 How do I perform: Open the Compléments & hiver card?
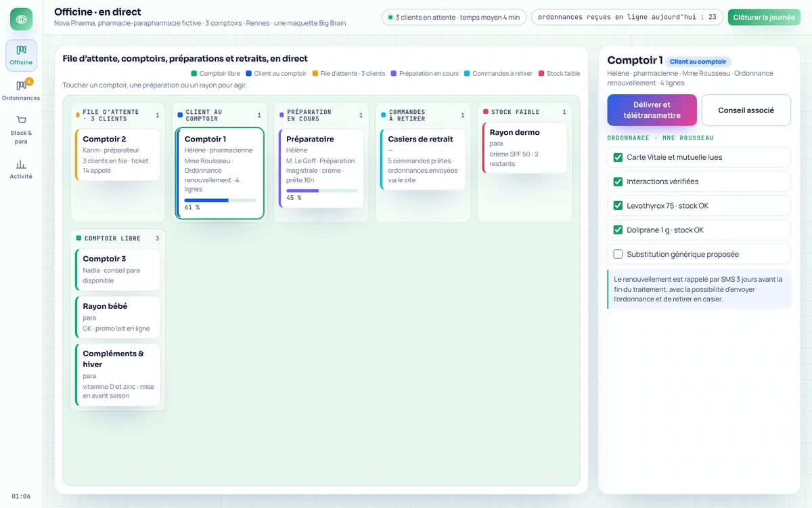coord(118,374)
